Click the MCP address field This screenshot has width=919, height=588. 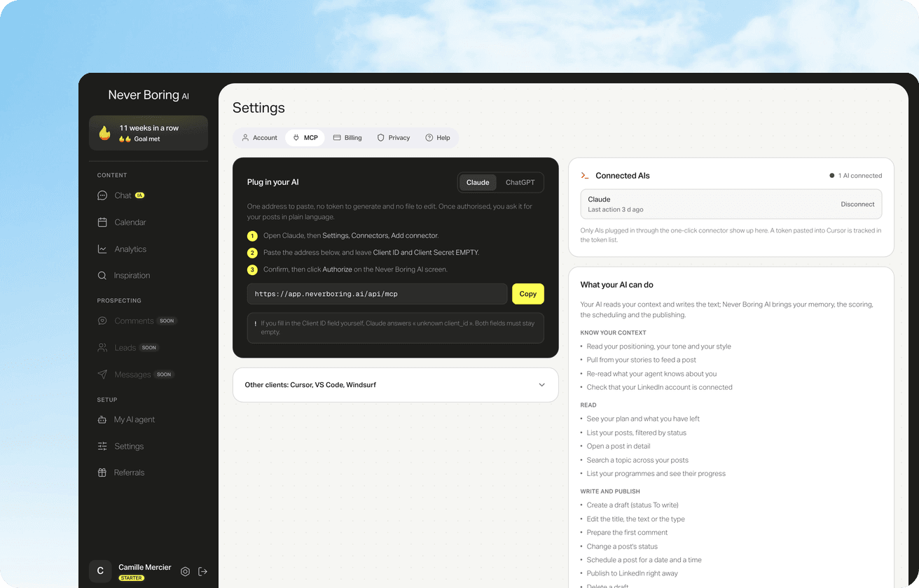pos(377,294)
